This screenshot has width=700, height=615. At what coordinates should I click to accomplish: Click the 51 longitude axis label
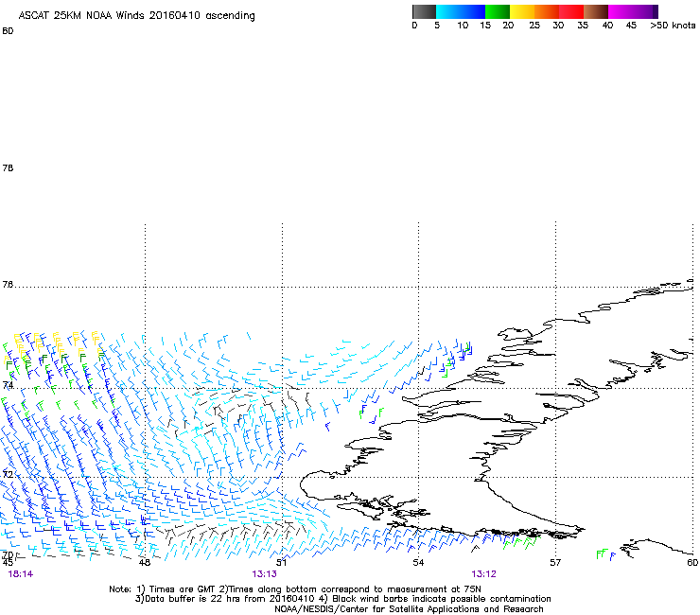tap(281, 562)
